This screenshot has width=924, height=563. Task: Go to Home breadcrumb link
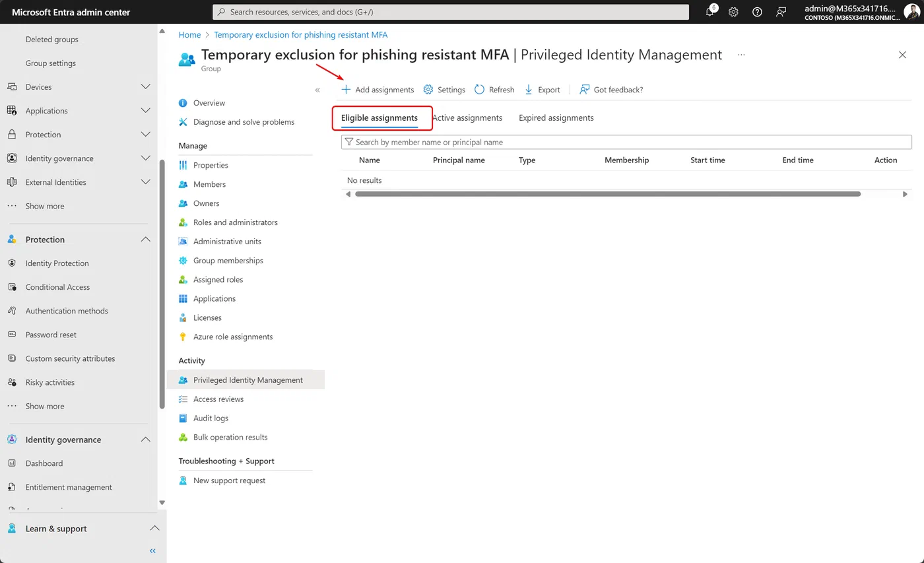[189, 34]
